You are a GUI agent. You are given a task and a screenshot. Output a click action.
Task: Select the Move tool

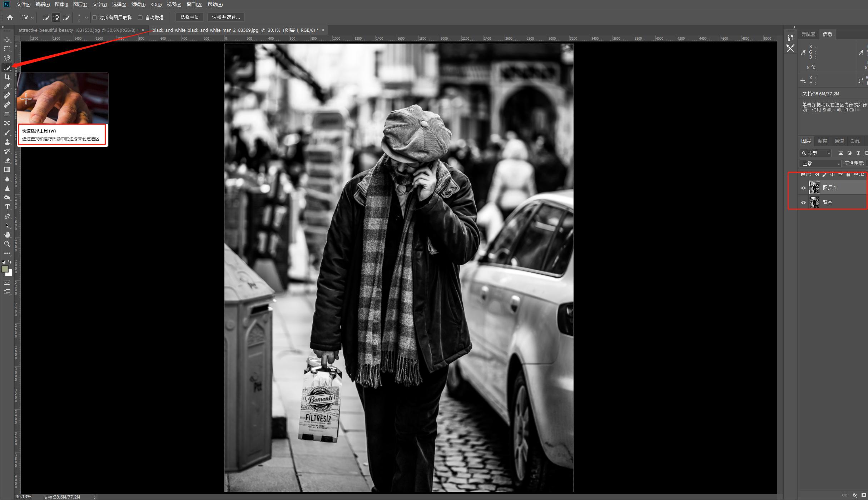[x=7, y=40]
